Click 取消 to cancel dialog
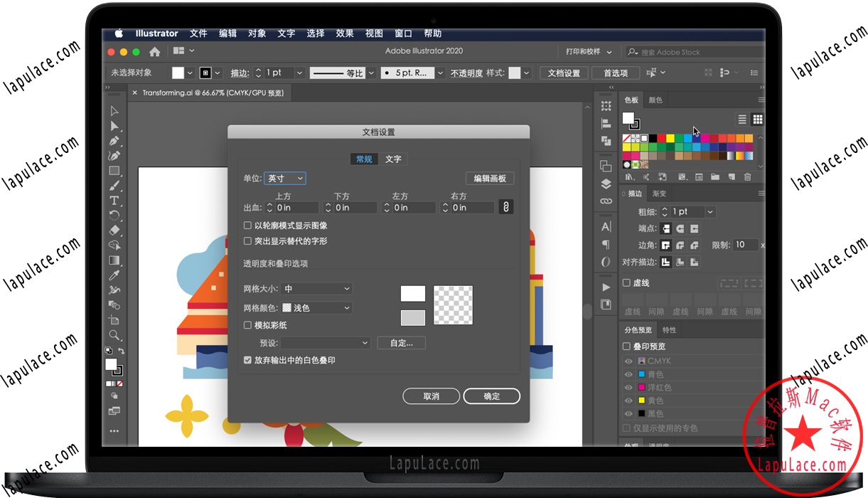 point(431,396)
